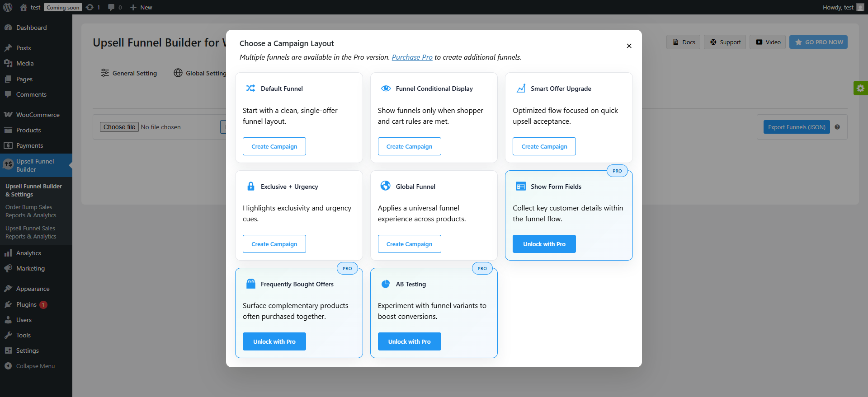Click the PRO badge on Show Form Fields card

[x=617, y=171]
